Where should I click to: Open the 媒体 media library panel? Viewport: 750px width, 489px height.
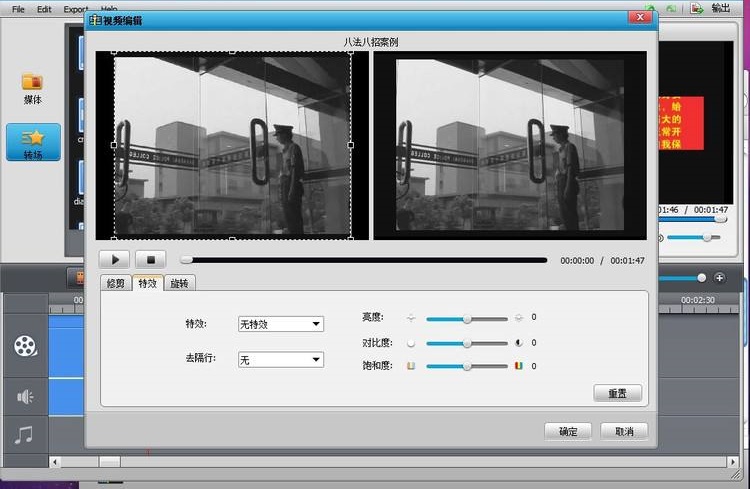pyautogui.click(x=33, y=88)
